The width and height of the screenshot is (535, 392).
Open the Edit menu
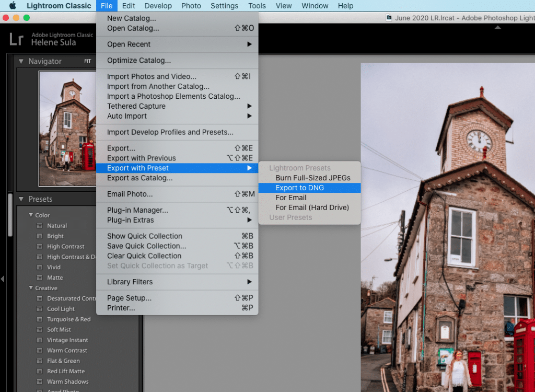[x=129, y=6]
